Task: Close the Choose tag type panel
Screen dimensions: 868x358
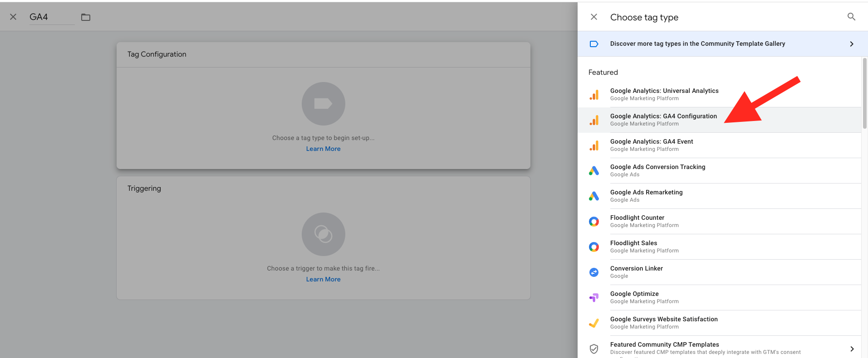Action: (x=593, y=17)
